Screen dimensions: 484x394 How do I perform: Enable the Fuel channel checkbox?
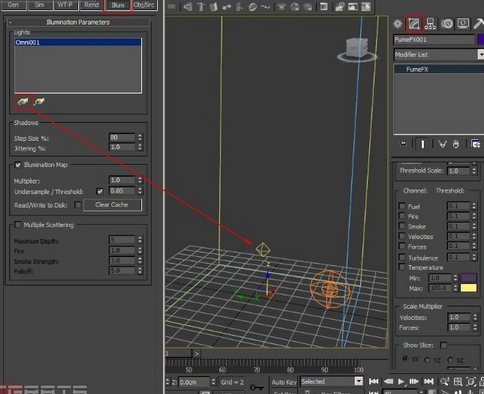402,206
